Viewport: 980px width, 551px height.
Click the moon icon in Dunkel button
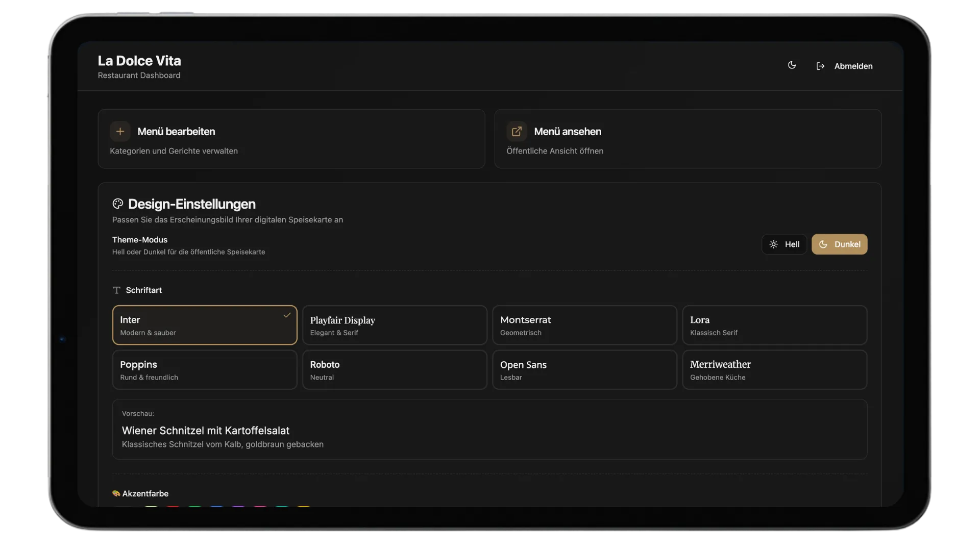[x=823, y=244]
